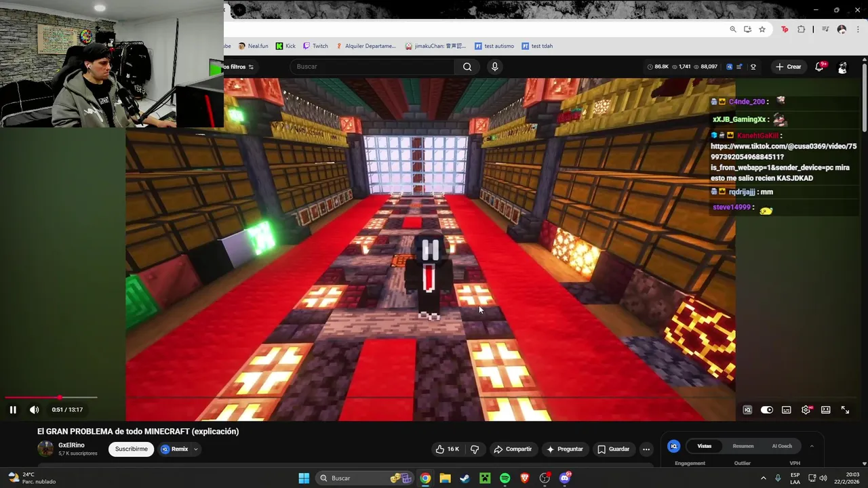Image resolution: width=868 pixels, height=488 pixels.
Task: Open media controls icon in Chrome
Action: pyautogui.click(x=825, y=29)
